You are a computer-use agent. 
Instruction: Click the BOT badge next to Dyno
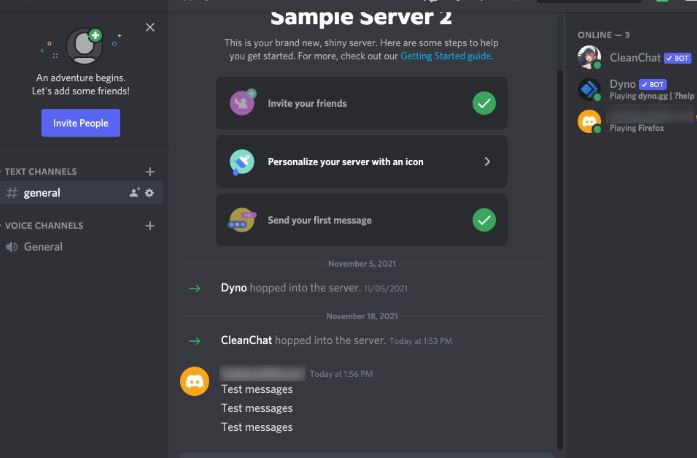[653, 84]
